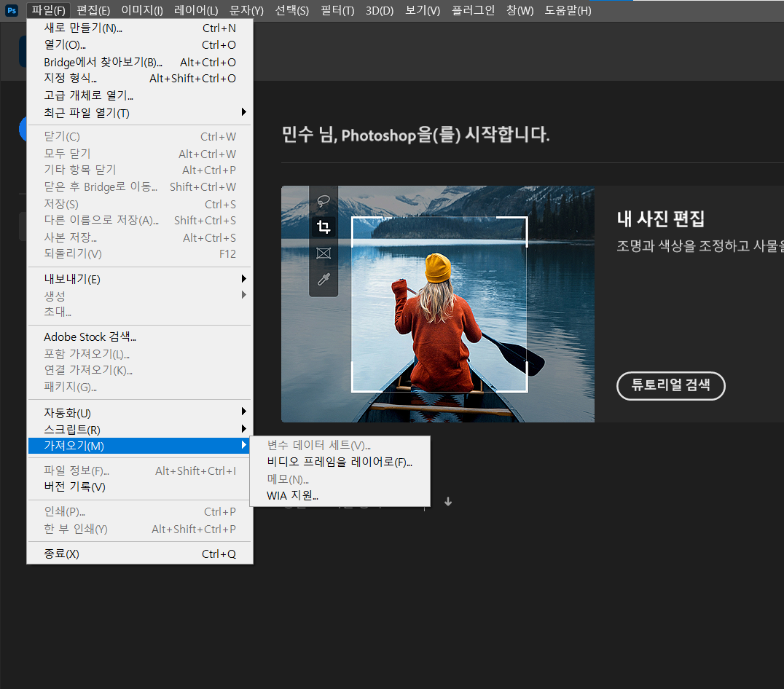This screenshot has height=689, width=784.
Task: Click the canoe tutorial thumbnail image
Action: (437, 304)
